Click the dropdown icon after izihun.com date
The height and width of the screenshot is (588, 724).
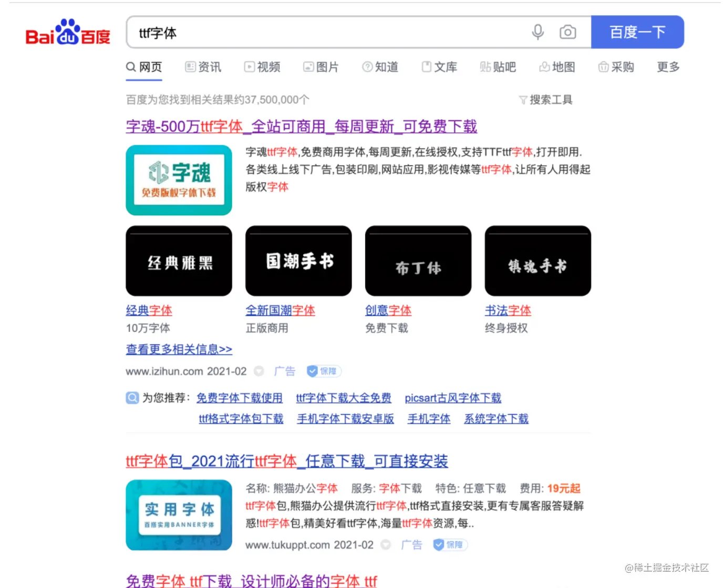tap(259, 371)
